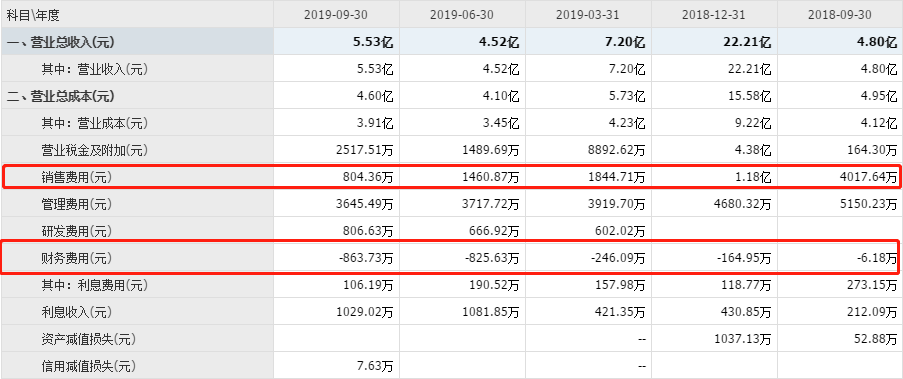Select the 1.18亿 sales expense value
The width and height of the screenshot is (903, 379).
[754, 177]
